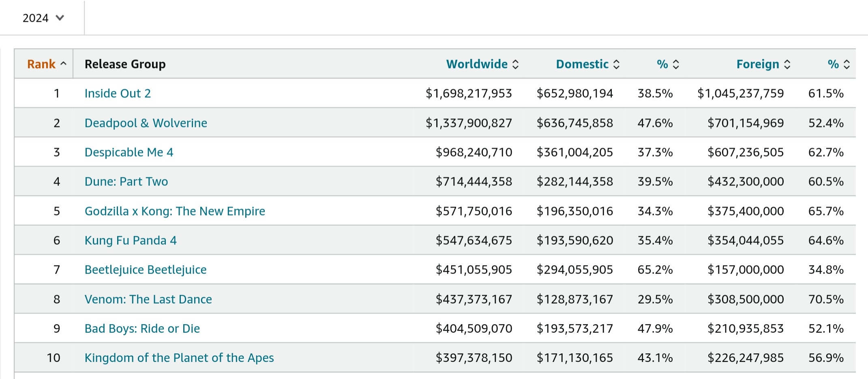The width and height of the screenshot is (868, 379).
Task: Sort by foreign percentage column
Action: click(x=838, y=64)
